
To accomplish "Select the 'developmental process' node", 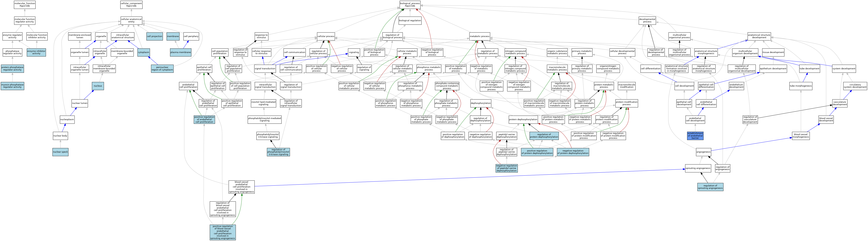I will click(x=647, y=20).
